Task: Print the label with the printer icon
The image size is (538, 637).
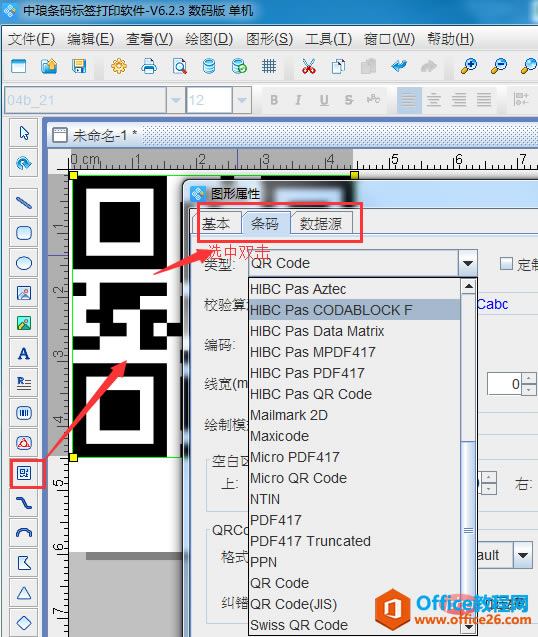Action: point(149,66)
